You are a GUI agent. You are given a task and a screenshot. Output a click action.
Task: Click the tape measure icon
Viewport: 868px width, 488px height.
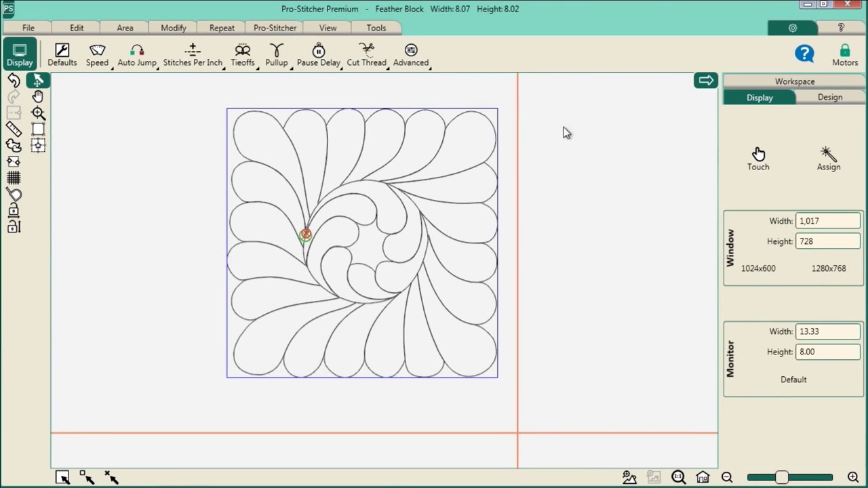14,195
